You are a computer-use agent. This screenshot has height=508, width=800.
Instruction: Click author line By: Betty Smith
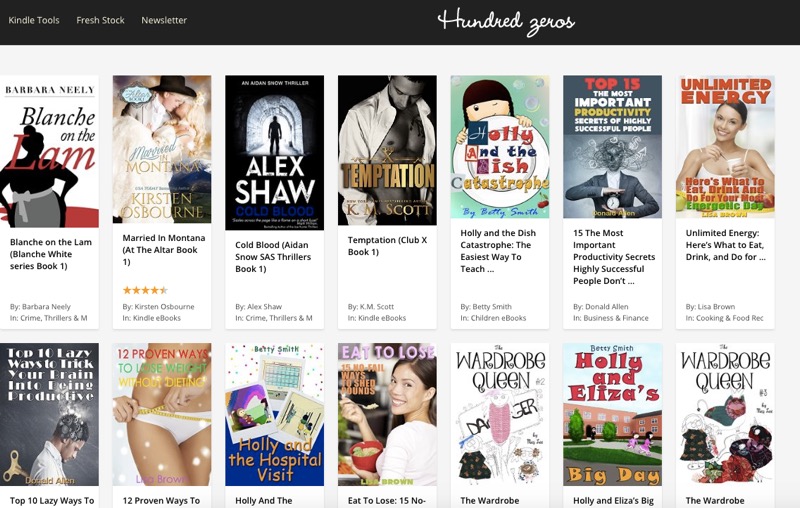coord(486,307)
